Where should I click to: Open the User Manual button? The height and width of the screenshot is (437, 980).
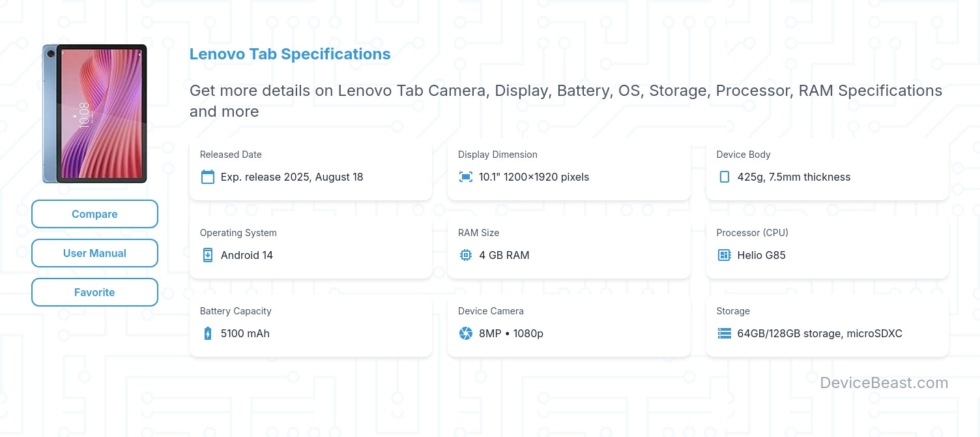[94, 253]
